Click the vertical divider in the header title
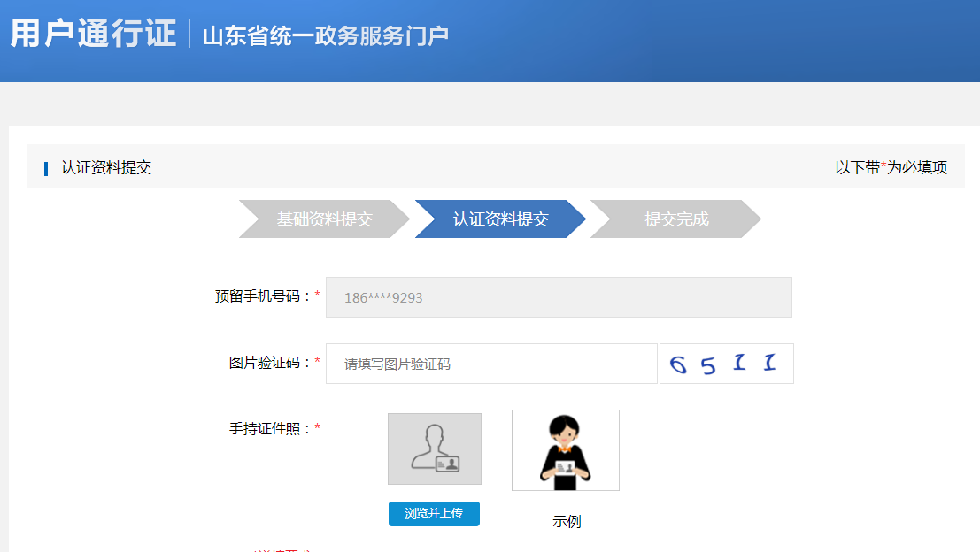Viewport: 980px width, 552px height. (x=189, y=34)
